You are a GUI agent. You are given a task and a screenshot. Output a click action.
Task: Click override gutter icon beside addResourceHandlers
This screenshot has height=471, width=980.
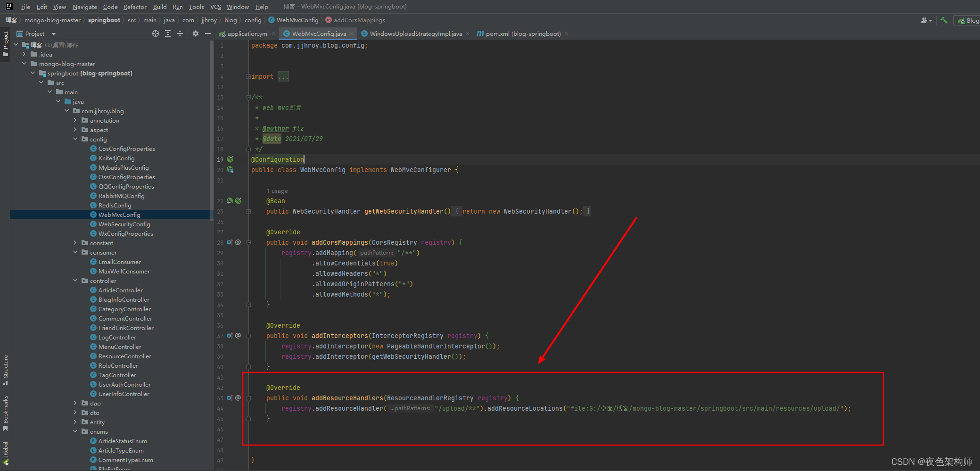pyautogui.click(x=230, y=398)
